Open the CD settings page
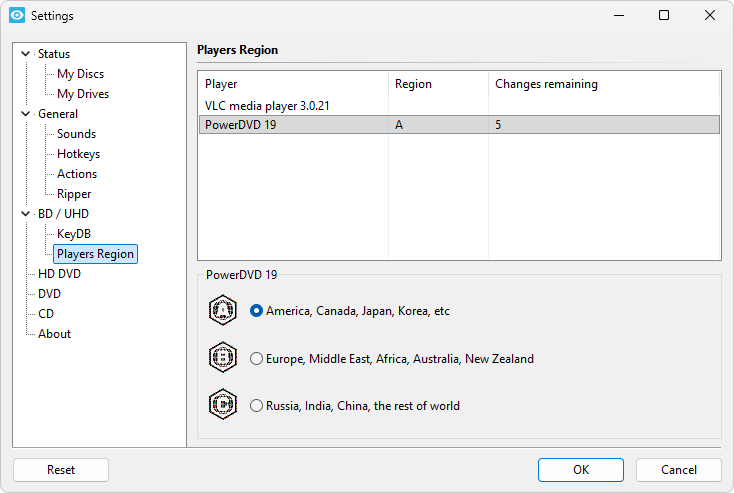This screenshot has height=493, width=734. (x=46, y=314)
